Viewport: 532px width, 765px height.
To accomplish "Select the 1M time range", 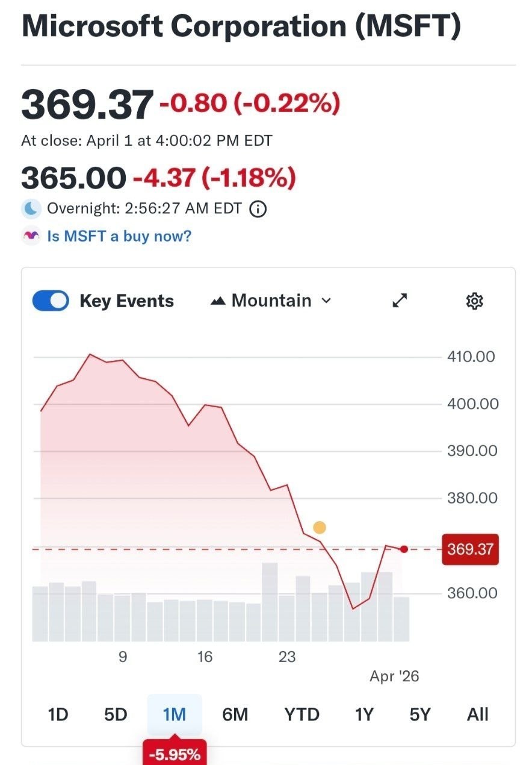I will 175,714.
